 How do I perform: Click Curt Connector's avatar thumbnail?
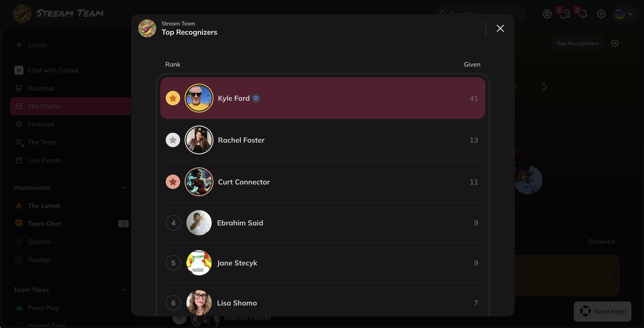199,182
